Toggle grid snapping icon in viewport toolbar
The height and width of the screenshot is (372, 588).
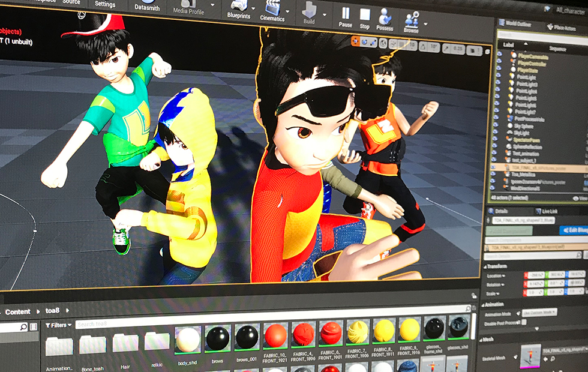401,45
